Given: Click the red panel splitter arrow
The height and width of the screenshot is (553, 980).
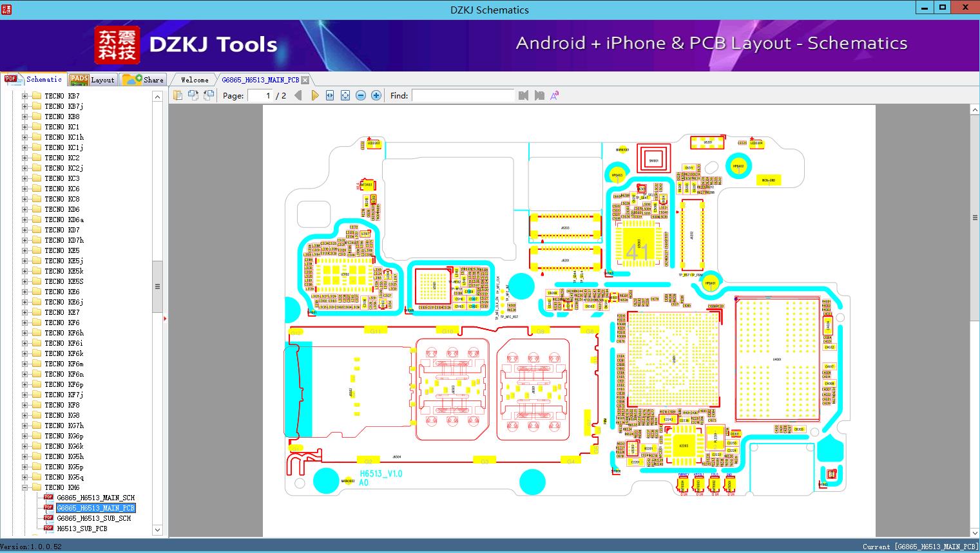Looking at the screenshot, I should coord(166,318).
